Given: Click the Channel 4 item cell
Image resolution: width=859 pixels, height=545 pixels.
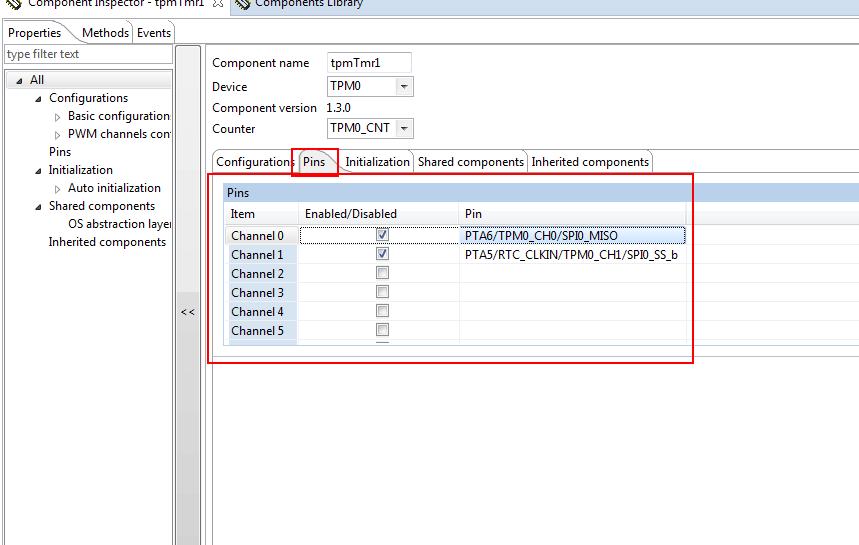Looking at the screenshot, I should click(x=261, y=312).
